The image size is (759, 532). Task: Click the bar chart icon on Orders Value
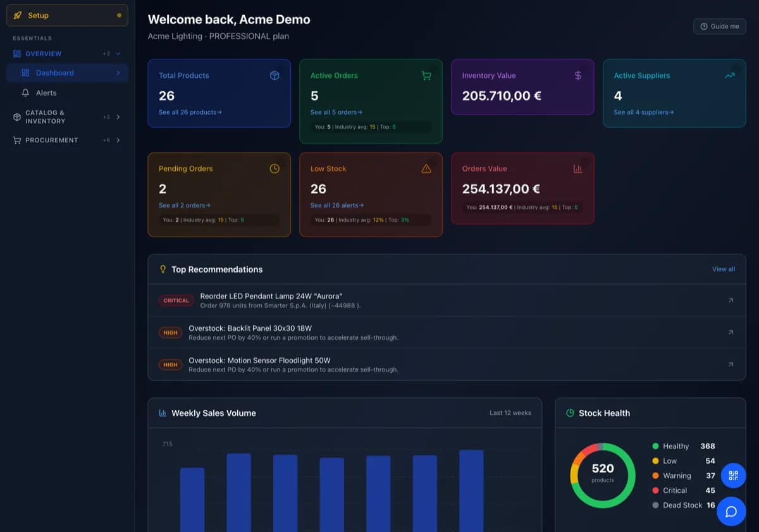578,168
